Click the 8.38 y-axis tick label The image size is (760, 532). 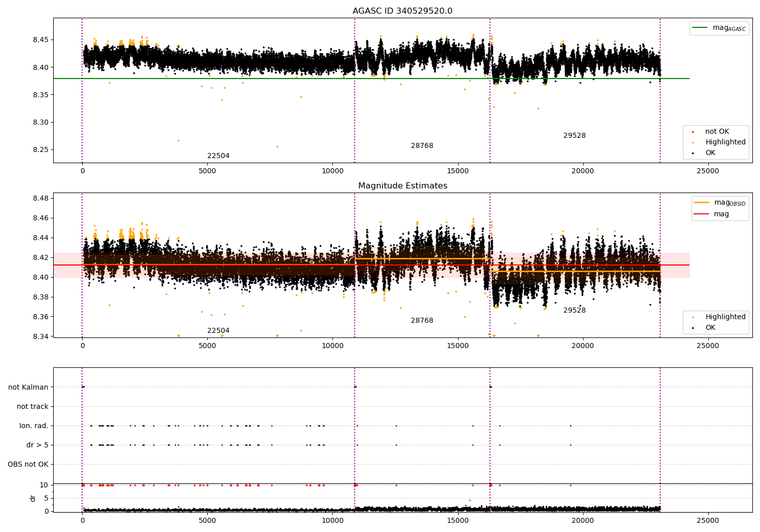pyautogui.click(x=41, y=297)
